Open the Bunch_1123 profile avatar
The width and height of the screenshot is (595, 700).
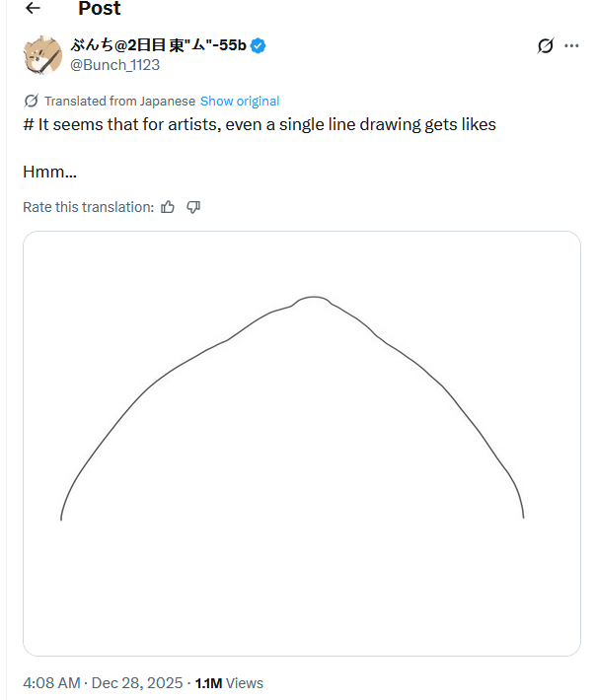pos(42,55)
